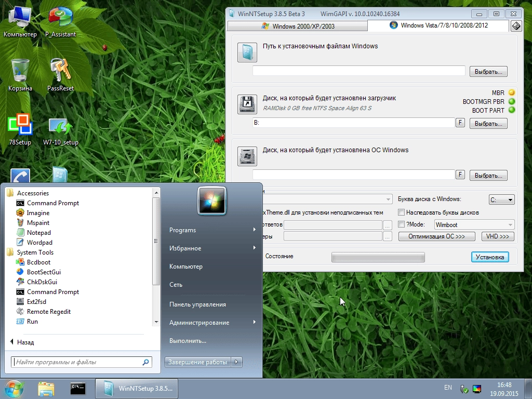Viewport: 532px width, 399px height.
Task: Click the MBR yellow status indicator
Action: click(x=512, y=92)
